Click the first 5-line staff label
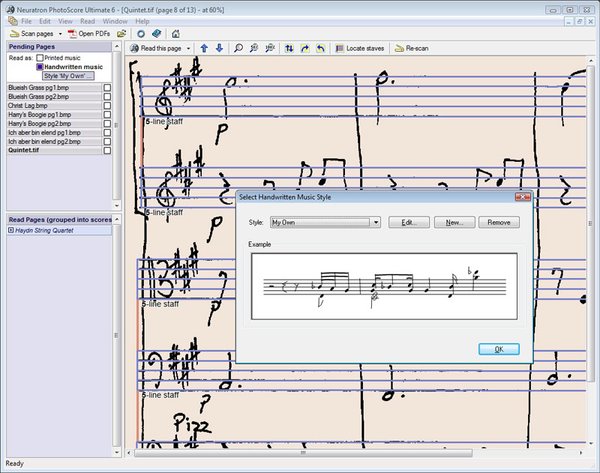This screenshot has width=600, height=473. pyautogui.click(x=164, y=121)
